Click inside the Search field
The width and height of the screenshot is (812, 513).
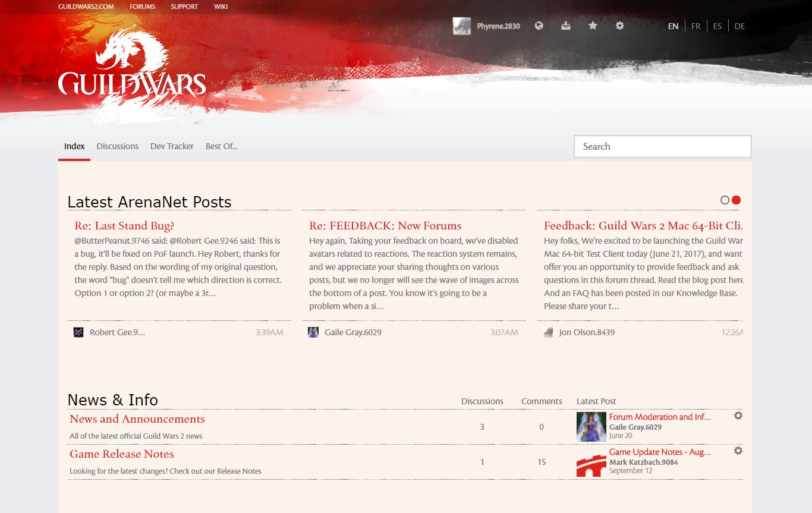pos(663,146)
